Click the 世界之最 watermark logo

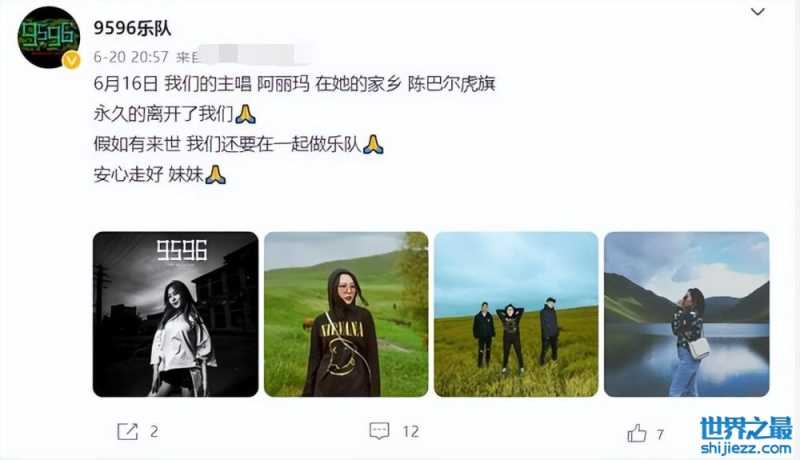click(746, 428)
